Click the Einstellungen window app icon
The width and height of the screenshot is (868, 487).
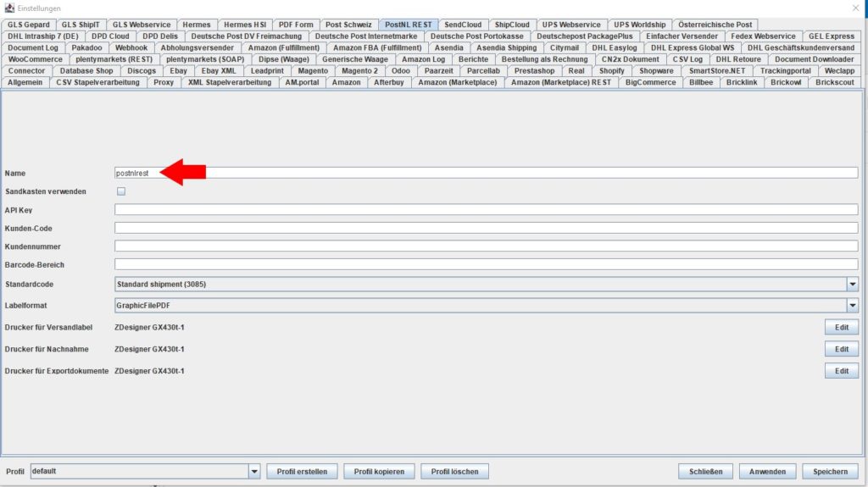pos(8,8)
